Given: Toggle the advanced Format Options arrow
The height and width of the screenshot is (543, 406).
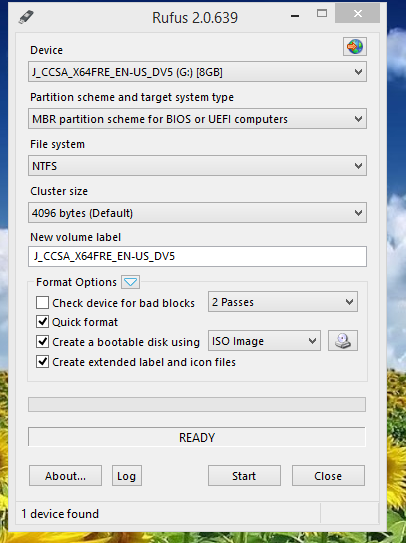Looking at the screenshot, I should (x=131, y=282).
